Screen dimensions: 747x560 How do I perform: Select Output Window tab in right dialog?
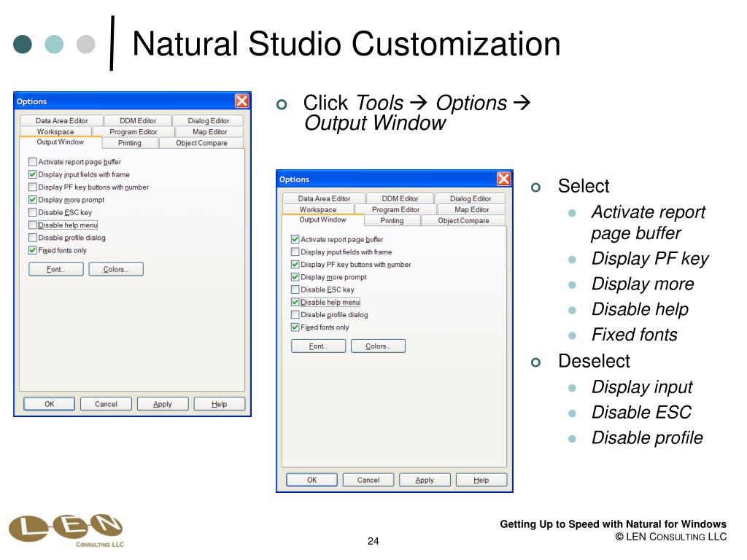(x=322, y=219)
